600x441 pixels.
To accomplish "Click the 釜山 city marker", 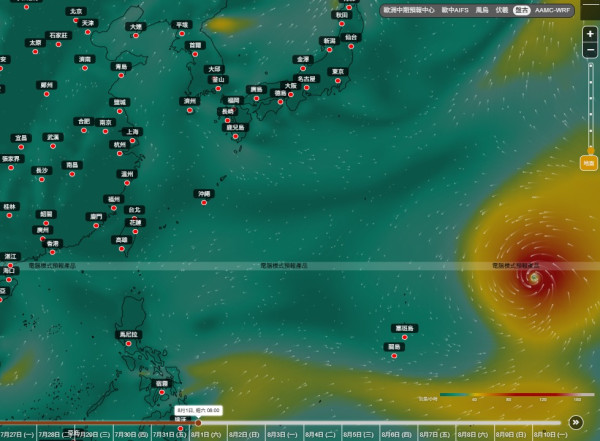I will [x=218, y=88].
